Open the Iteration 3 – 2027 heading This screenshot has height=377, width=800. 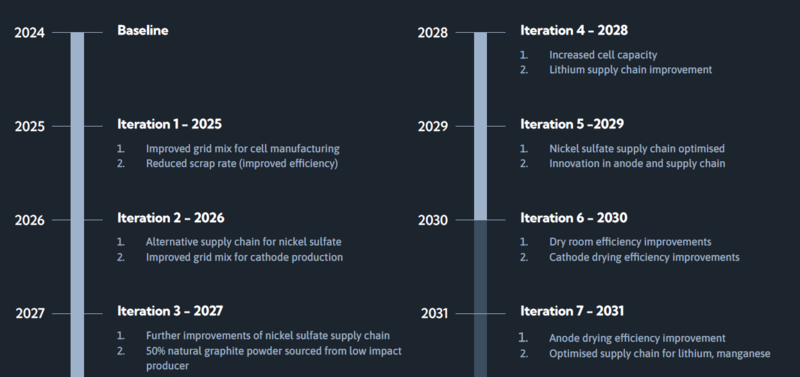[x=170, y=311]
